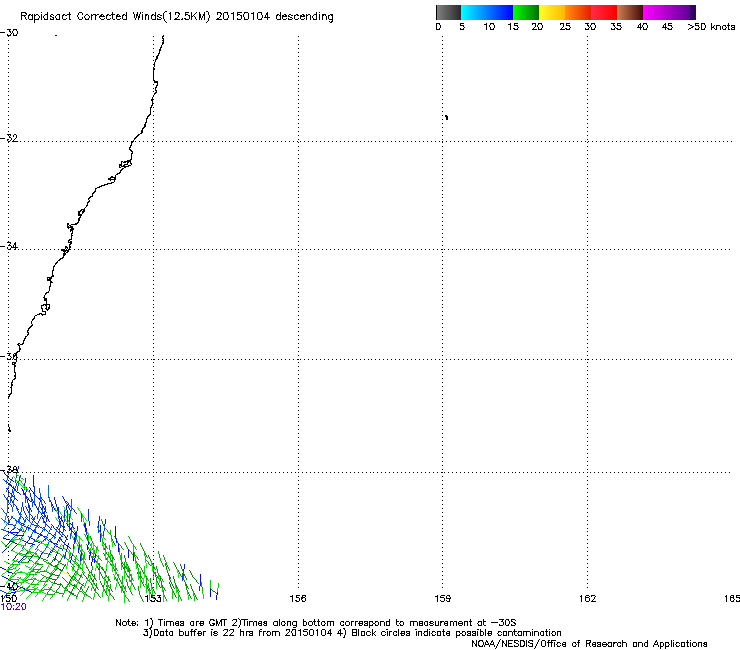The width and height of the screenshot is (740, 650).
Task: Click the purple swath time '10:20'
Action: 13,607
